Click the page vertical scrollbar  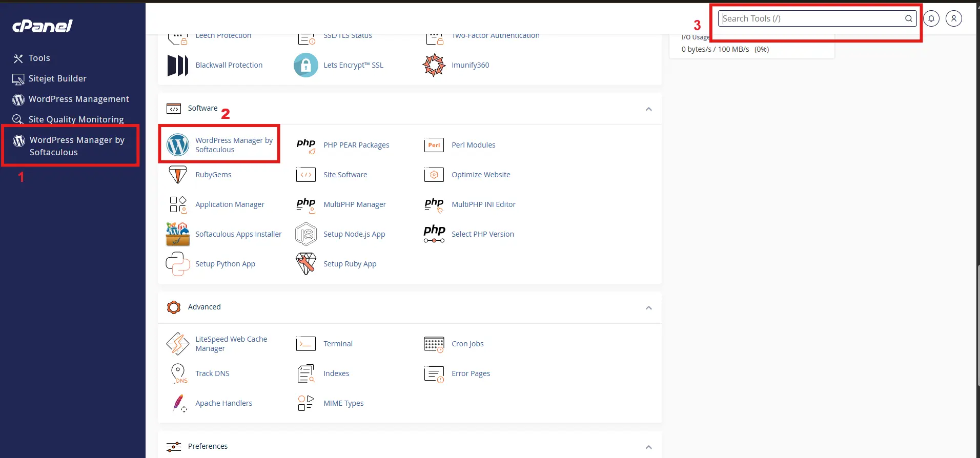(x=977, y=325)
